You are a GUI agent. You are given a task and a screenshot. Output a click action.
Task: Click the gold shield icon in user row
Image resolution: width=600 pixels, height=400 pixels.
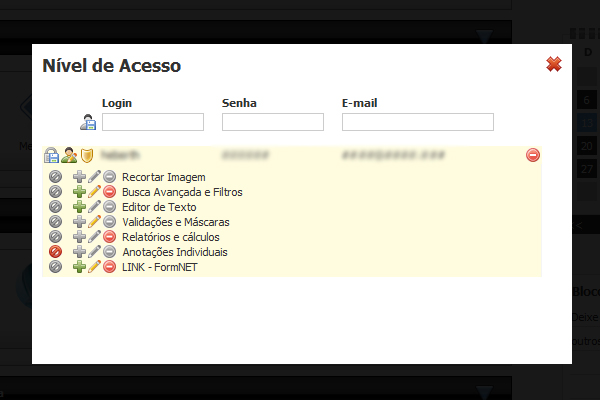(87, 155)
